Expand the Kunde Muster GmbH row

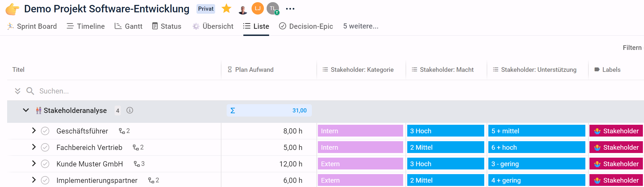pos(34,163)
